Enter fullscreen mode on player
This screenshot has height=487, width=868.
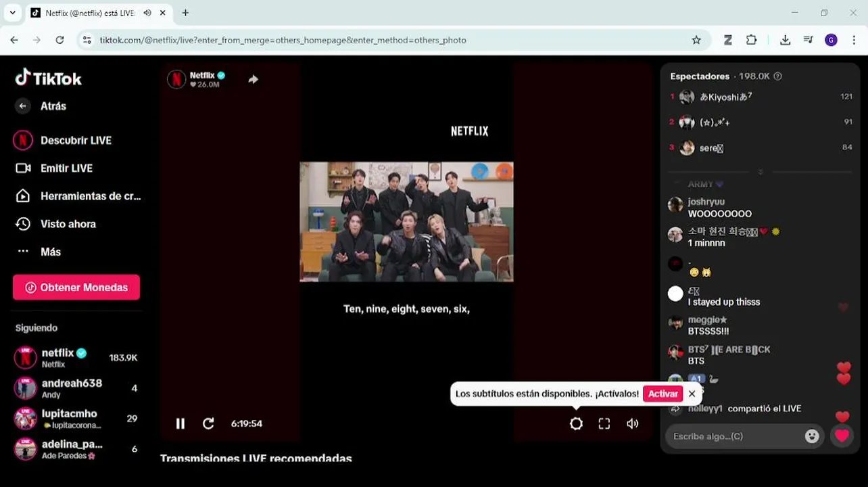click(604, 423)
